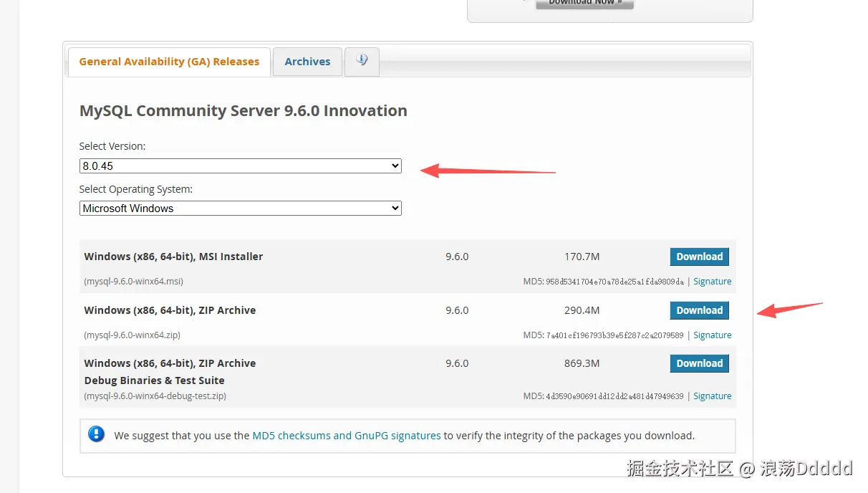Open Signature link for winx64-debug-test.zip
868x493 pixels.
tap(713, 396)
